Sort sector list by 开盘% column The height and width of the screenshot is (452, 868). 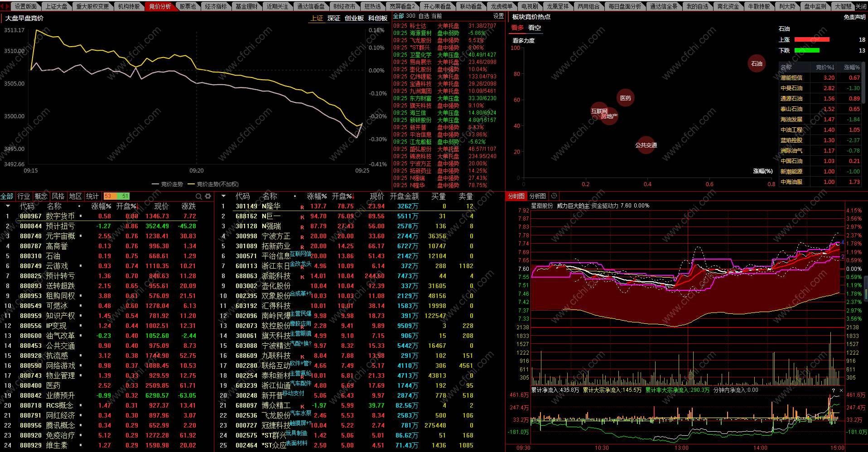(x=126, y=206)
